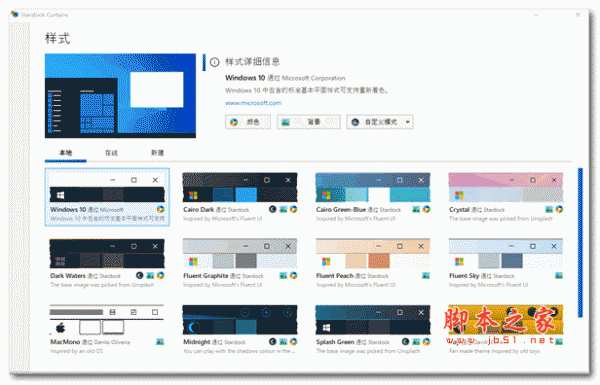
Task: Click the "Cairo Dark" style name text
Action: (x=198, y=210)
